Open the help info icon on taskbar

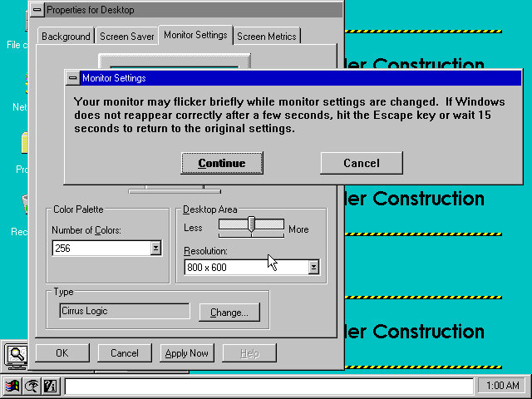(x=50, y=386)
